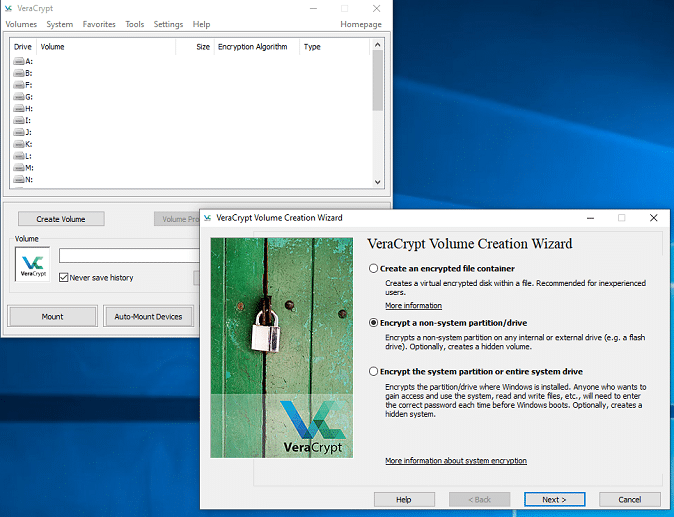The height and width of the screenshot is (517, 674).
Task: Select the N: drive icon in the list
Action: (x=18, y=180)
